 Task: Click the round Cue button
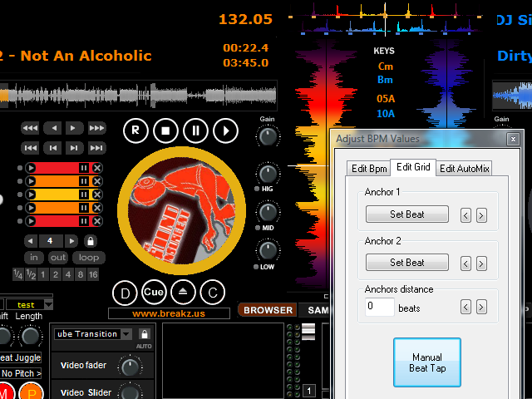click(x=154, y=292)
